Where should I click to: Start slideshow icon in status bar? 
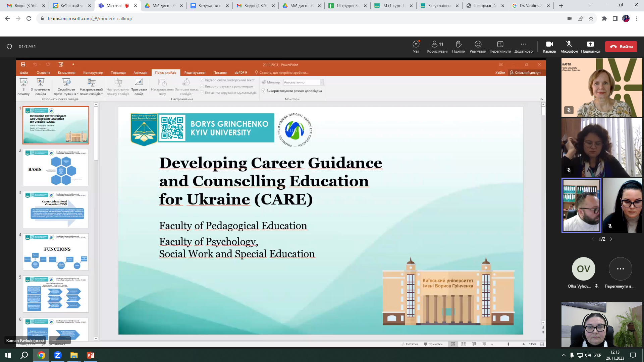(x=484, y=344)
